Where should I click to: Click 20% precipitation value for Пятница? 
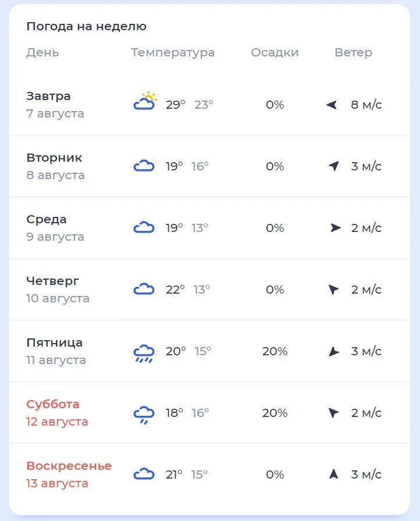pos(275,351)
